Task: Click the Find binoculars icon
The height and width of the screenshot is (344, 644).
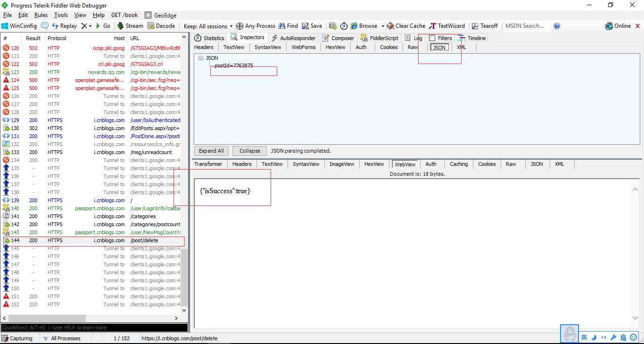Action: click(282, 26)
